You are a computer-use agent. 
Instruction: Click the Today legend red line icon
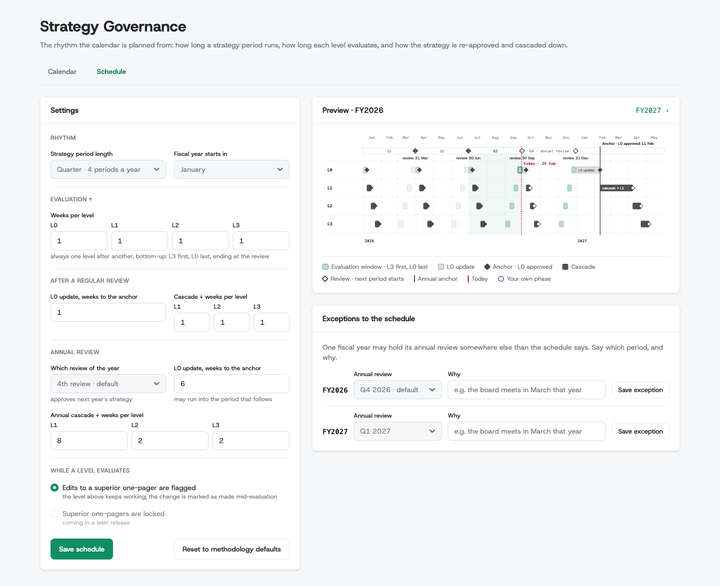pos(468,279)
